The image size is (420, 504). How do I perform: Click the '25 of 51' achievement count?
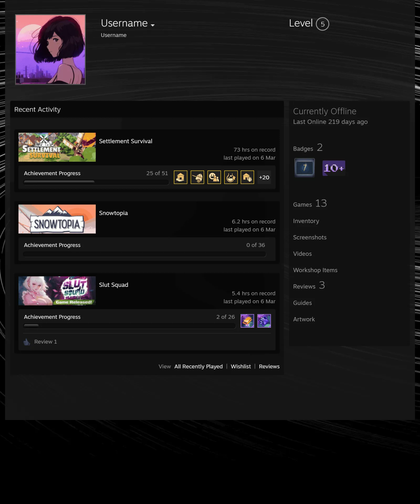point(157,173)
